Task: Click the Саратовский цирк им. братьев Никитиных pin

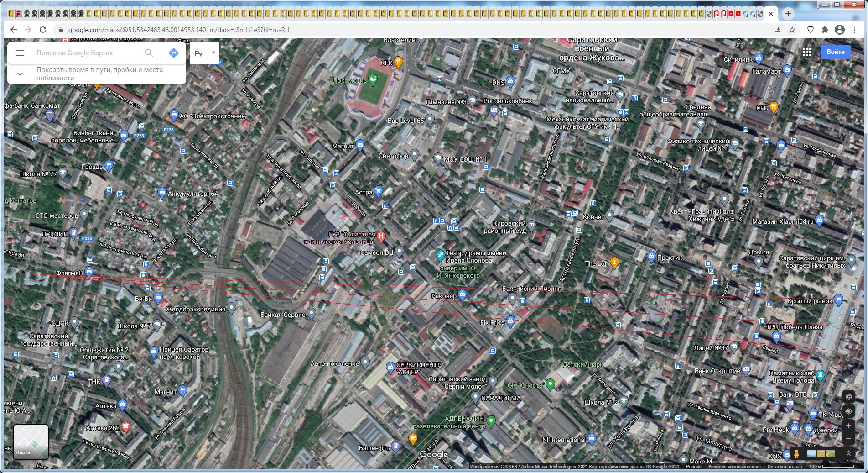Action: pos(851,261)
